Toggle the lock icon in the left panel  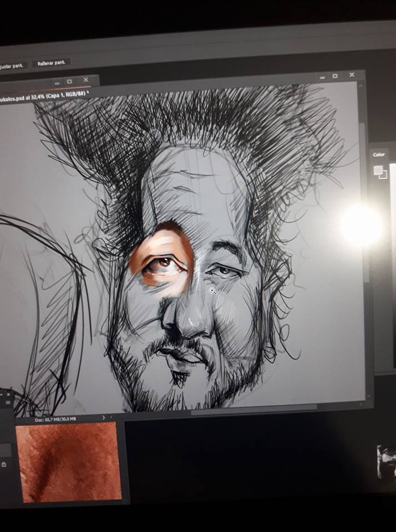click(4, 464)
